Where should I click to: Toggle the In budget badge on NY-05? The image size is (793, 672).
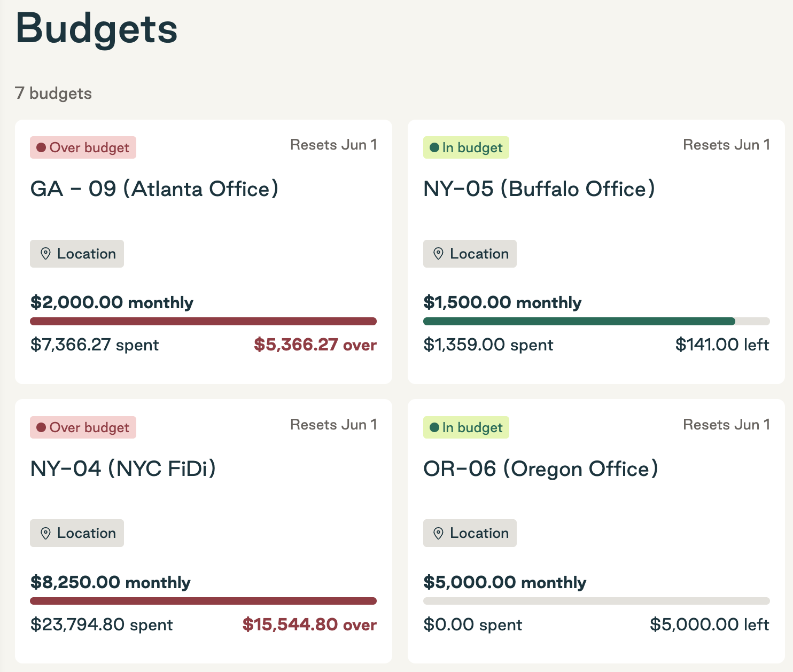tap(466, 147)
